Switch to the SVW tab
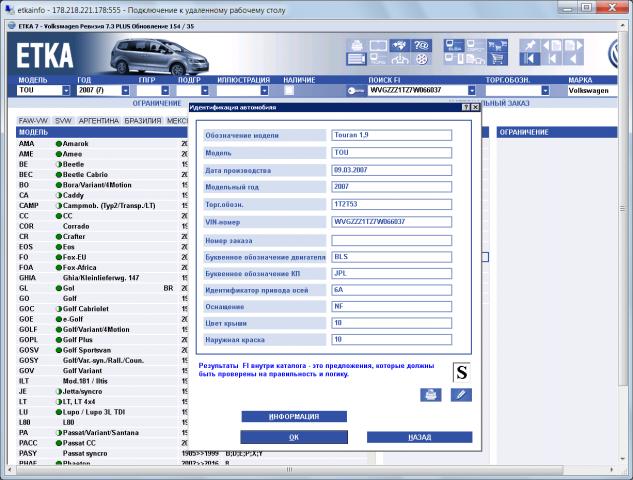Viewport: 633px width, 480px height. (63, 121)
